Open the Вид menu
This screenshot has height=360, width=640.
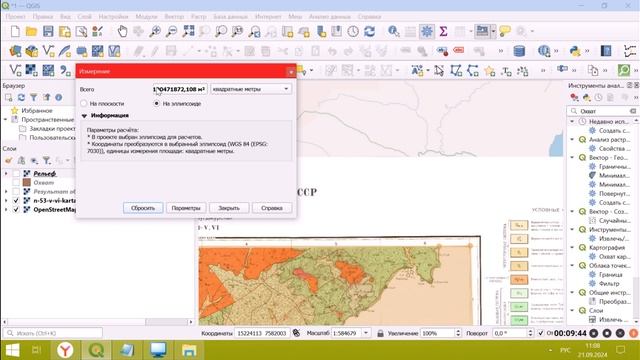point(65,17)
